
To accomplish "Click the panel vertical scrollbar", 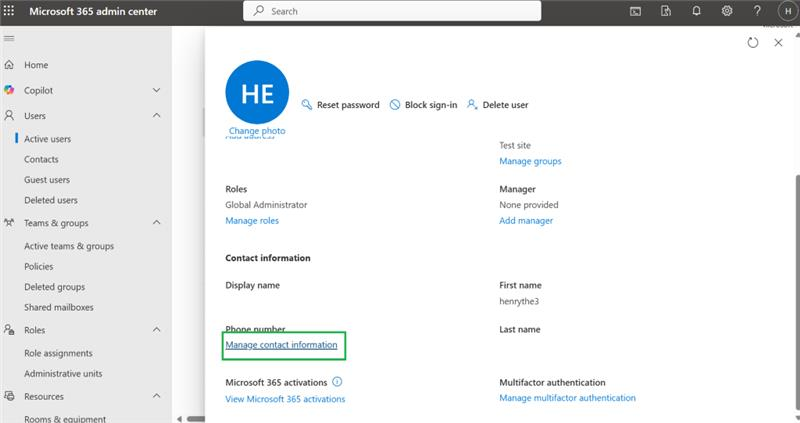I will (x=797, y=291).
